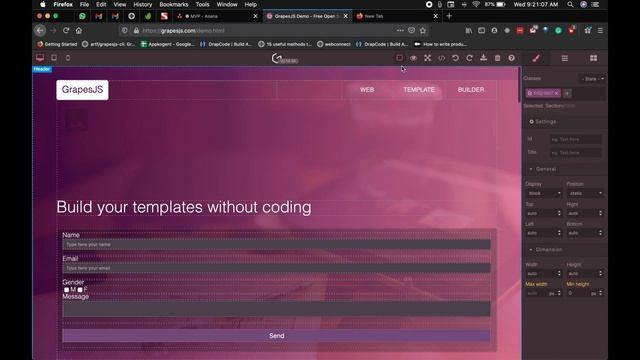640x360 pixels.
Task: Go back in browser history
Action: [x=40, y=30]
